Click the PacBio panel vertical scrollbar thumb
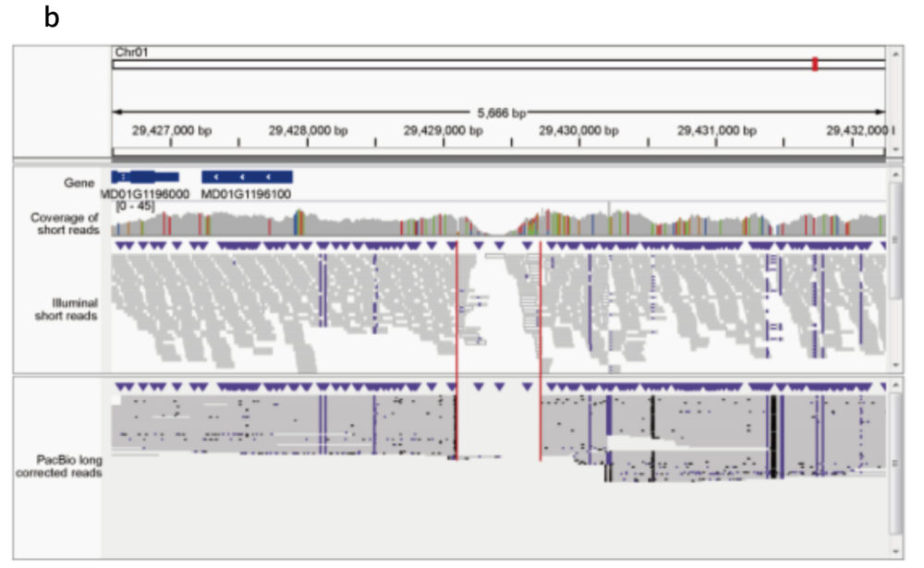This screenshot has height=568, width=924. click(x=894, y=462)
